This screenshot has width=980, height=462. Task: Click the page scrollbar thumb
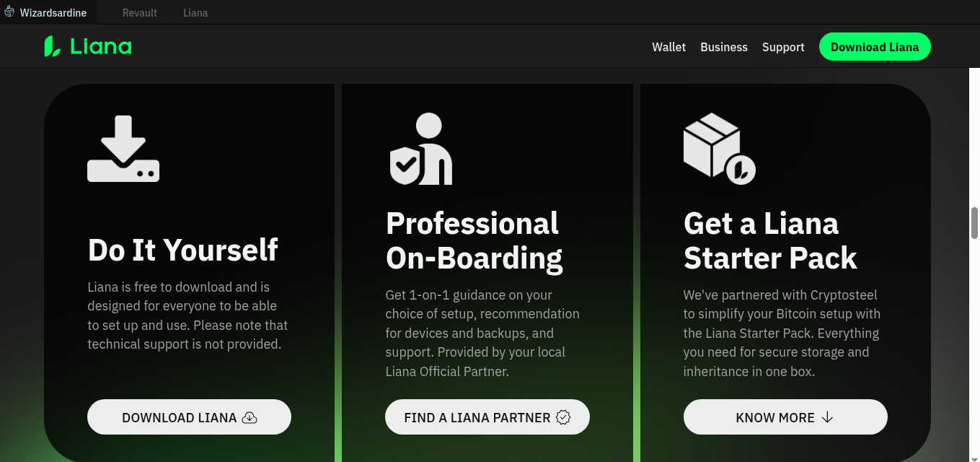[974, 223]
